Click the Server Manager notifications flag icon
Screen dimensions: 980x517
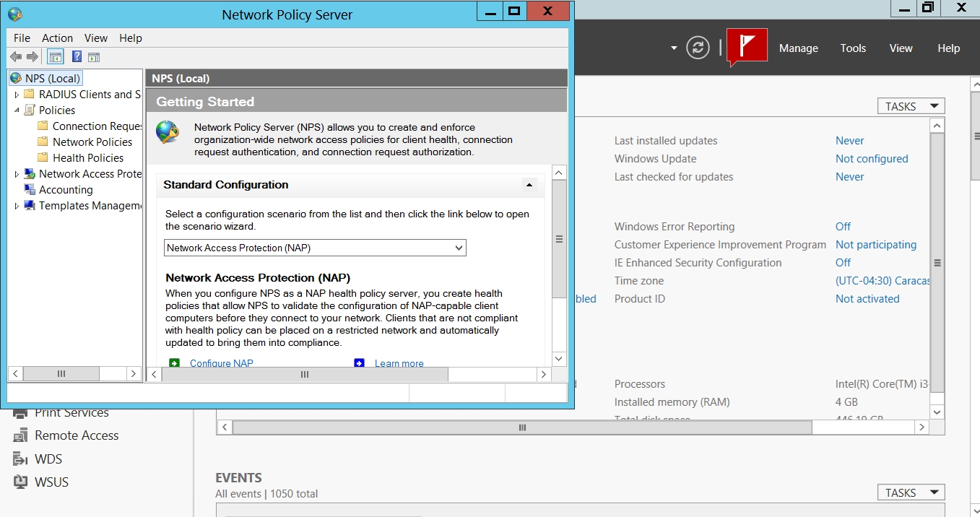pyautogui.click(x=747, y=48)
